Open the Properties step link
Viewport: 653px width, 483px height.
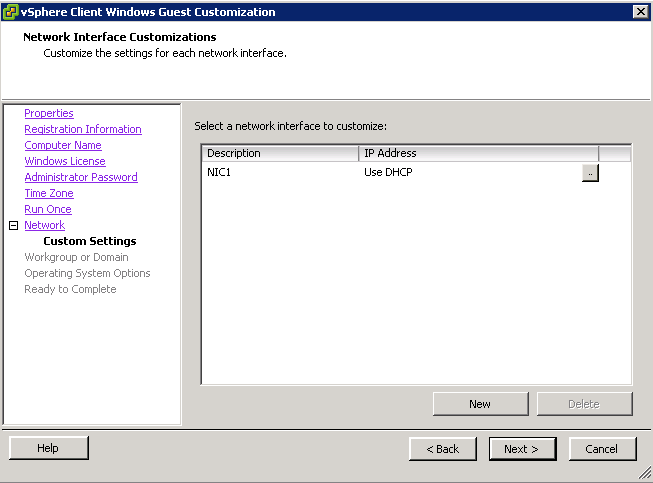pyautogui.click(x=49, y=113)
